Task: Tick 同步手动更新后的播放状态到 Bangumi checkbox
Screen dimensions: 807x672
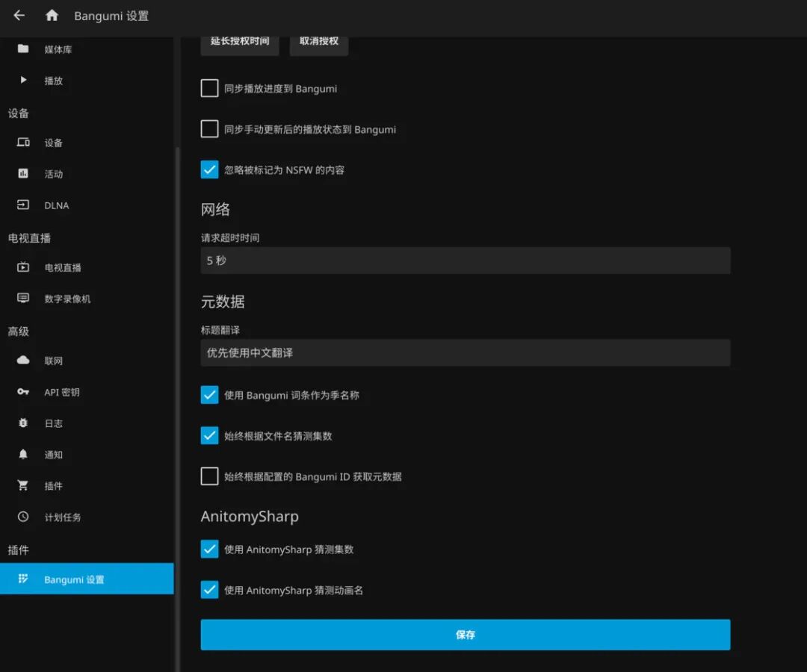Action: [x=209, y=128]
